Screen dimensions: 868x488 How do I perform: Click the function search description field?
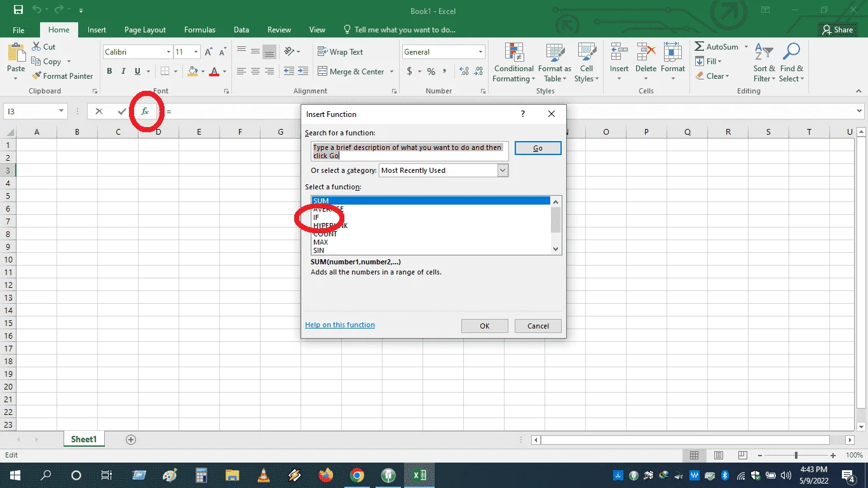(x=410, y=151)
